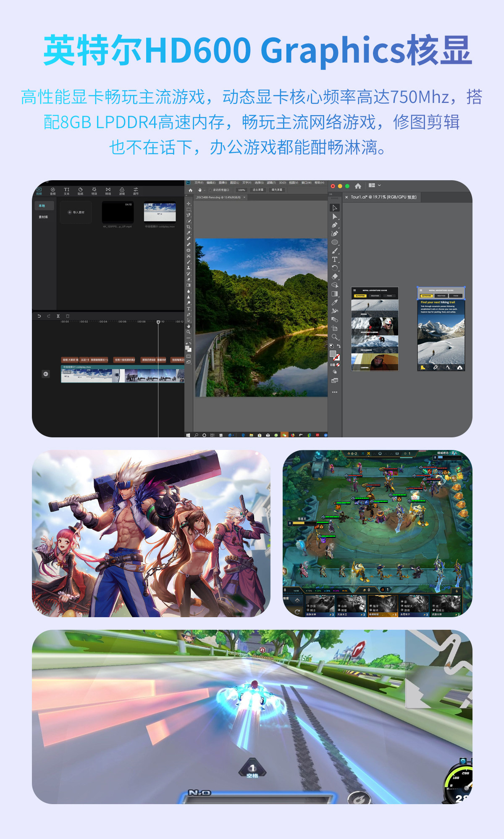Select Illustrator Selection arrow tool
The width and height of the screenshot is (504, 839).
pyautogui.click(x=335, y=208)
